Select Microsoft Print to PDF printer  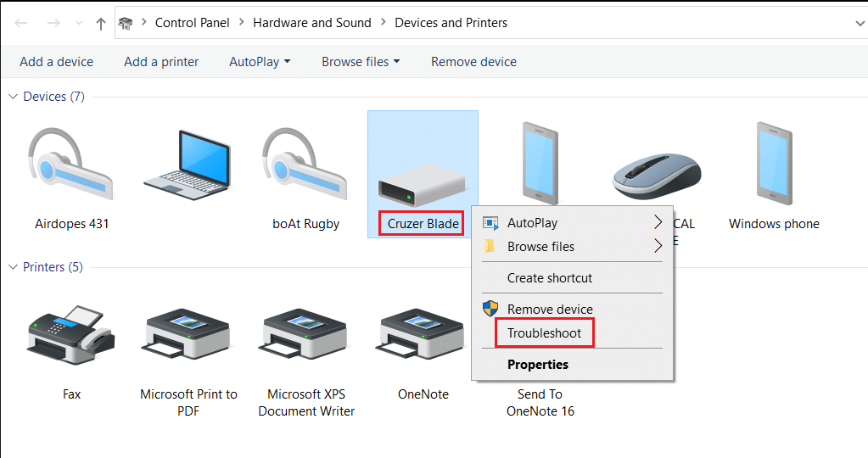coord(188,335)
